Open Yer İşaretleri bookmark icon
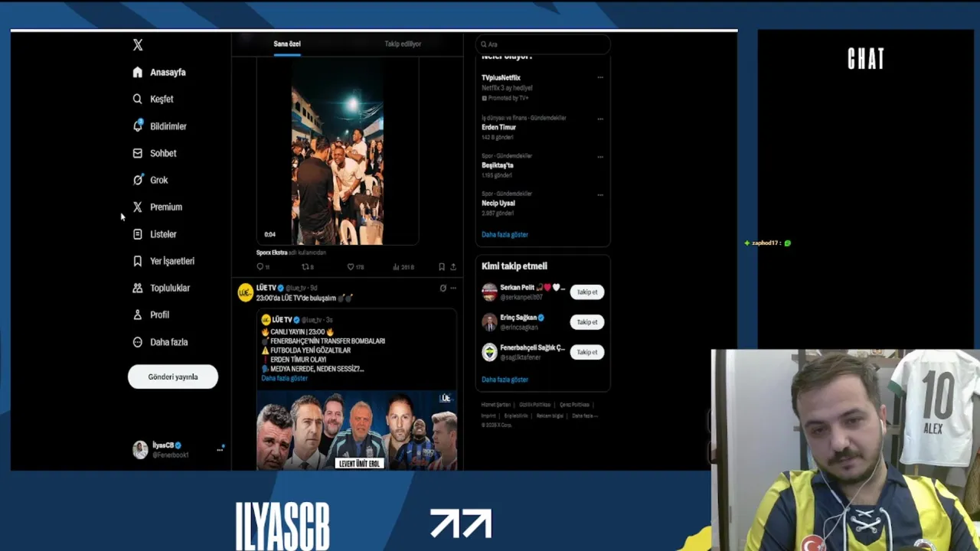This screenshot has height=551, width=980. 138,261
